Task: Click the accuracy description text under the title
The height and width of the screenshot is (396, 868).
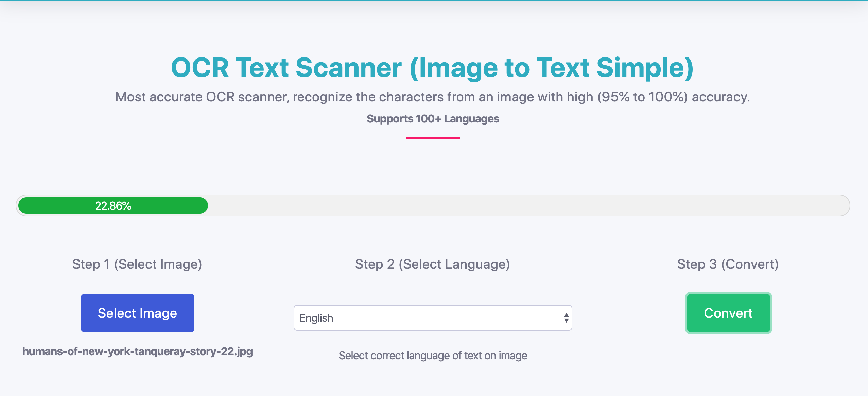Action: pyautogui.click(x=432, y=97)
